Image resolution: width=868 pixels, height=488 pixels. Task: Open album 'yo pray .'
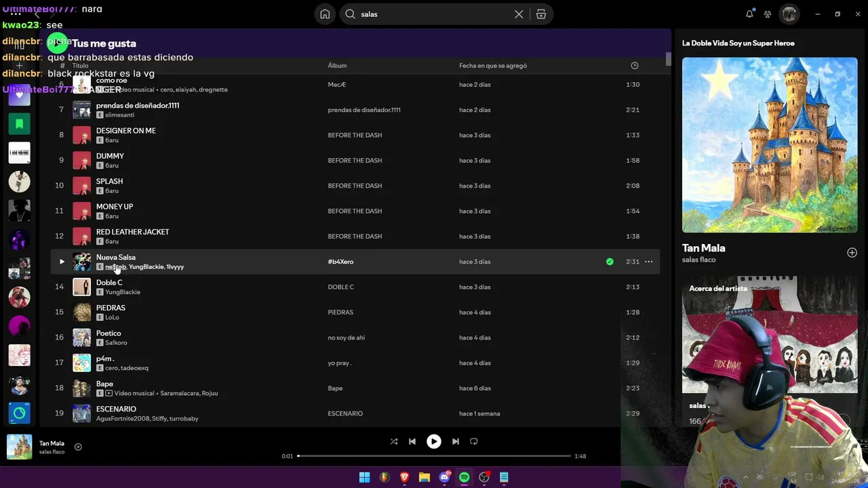339,363
